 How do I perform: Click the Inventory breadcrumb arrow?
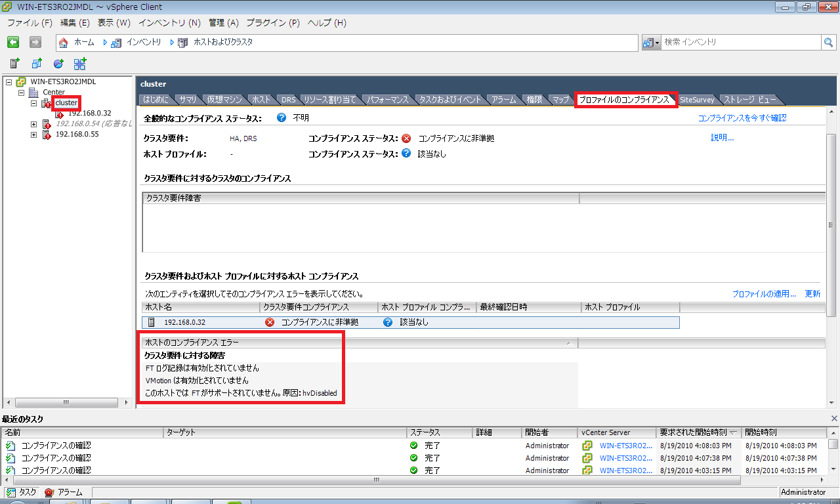point(172,42)
